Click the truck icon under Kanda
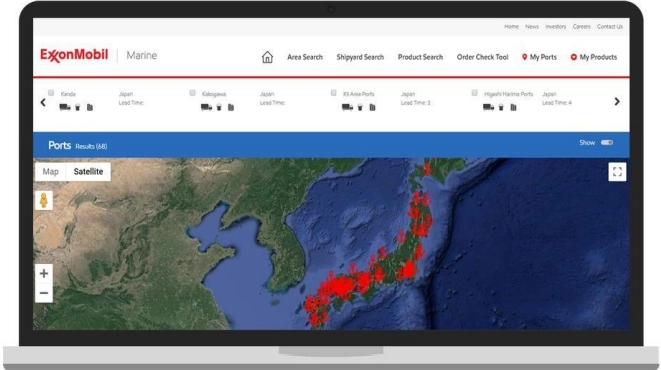Viewport: 661px width, 370px height. pos(65,107)
